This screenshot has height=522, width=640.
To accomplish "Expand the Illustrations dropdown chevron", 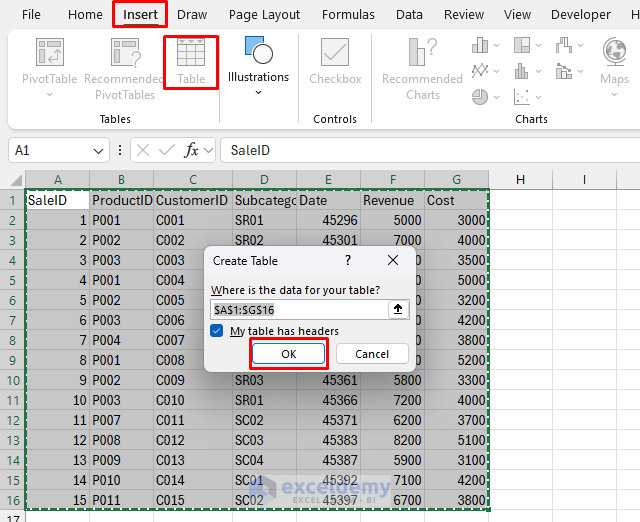I will pos(258,93).
